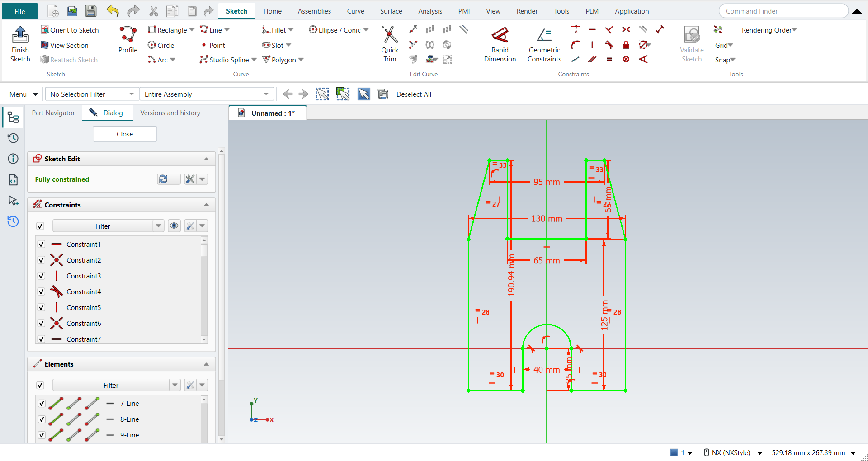Image resolution: width=868 pixels, height=461 pixels.
Task: Click the Orient to Sketch icon
Action: 45,30
